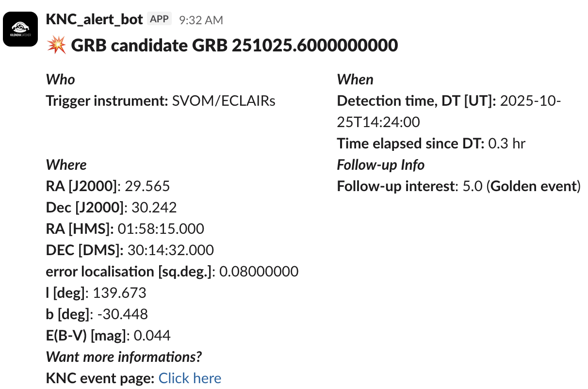Image resolution: width=588 pixels, height=389 pixels.
Task: Open the KNC_alert_bot sender profile name
Action: pos(94,19)
